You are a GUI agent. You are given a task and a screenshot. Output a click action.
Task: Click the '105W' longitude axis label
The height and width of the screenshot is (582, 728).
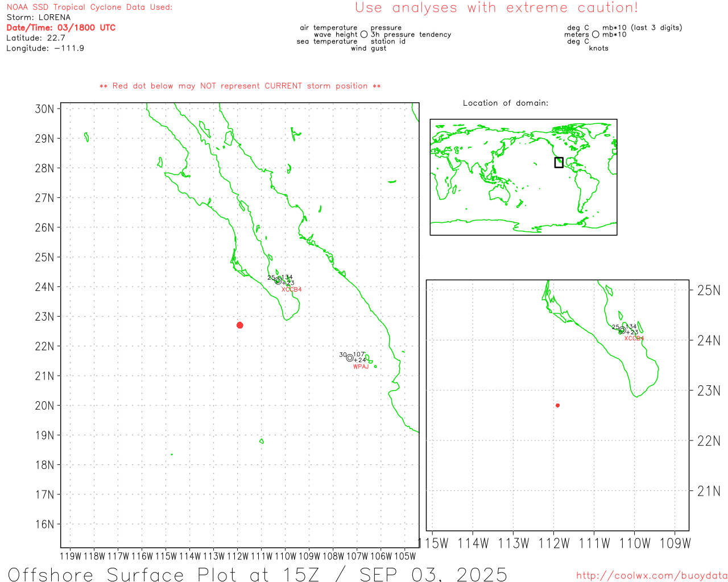pyautogui.click(x=405, y=556)
